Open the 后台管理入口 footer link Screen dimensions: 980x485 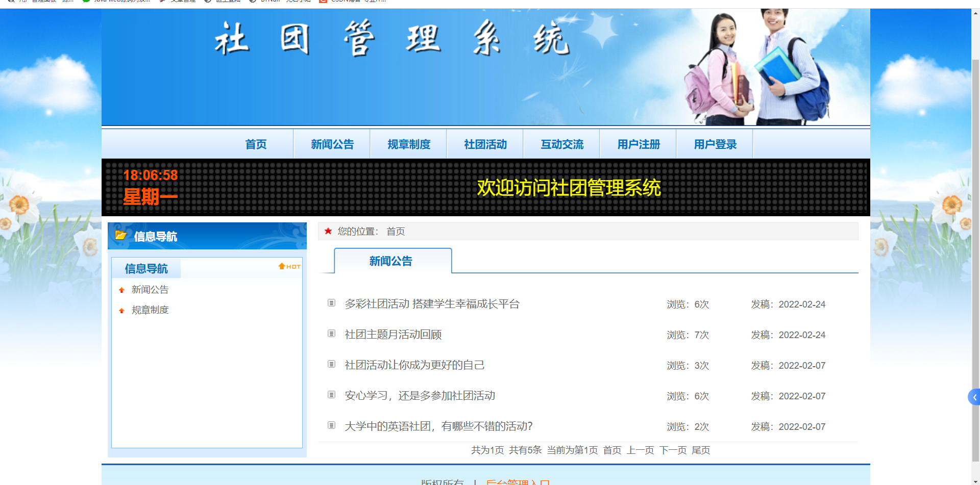click(518, 482)
